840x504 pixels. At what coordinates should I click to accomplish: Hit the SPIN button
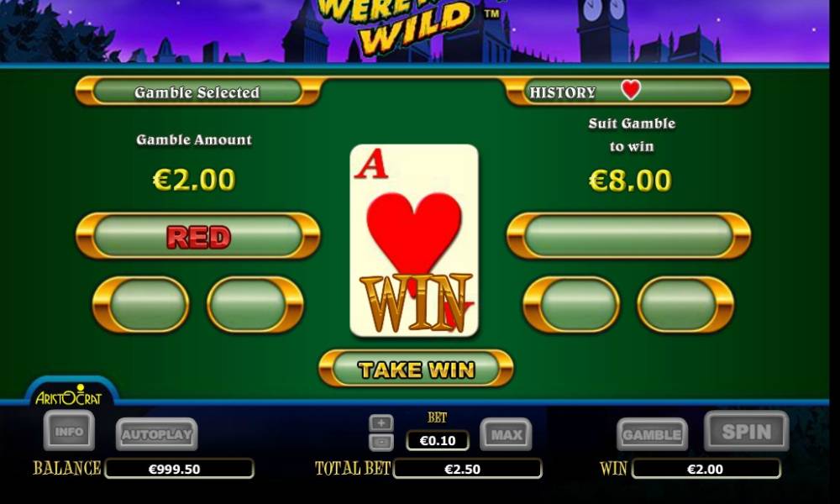[x=746, y=431]
